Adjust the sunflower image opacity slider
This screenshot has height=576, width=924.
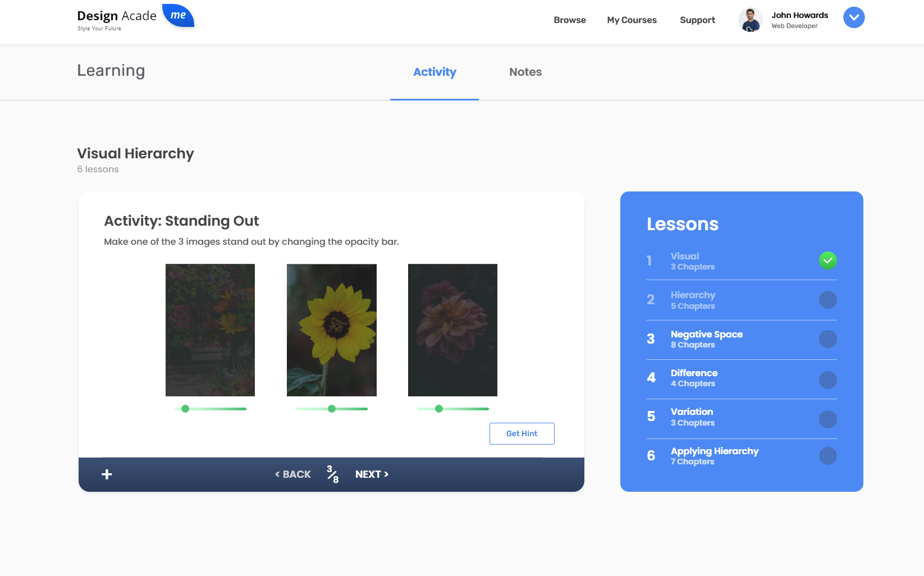[x=331, y=409]
